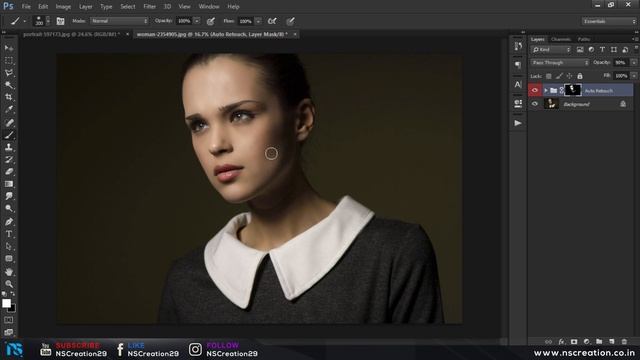
Task: Open the tool preset picker arrow
Action: pos(24,21)
